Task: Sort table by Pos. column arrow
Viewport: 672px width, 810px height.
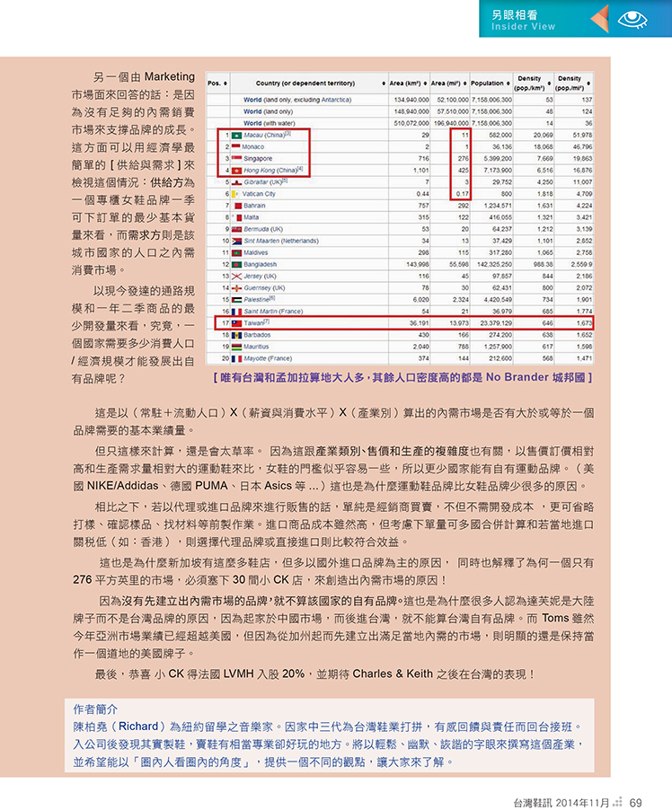Action: point(225,84)
